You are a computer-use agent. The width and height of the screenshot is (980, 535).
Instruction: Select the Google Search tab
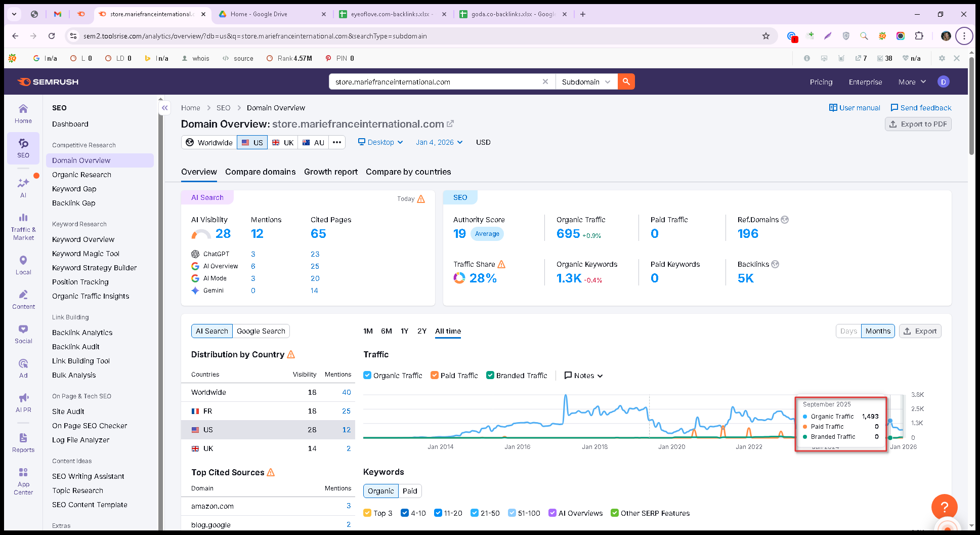click(x=261, y=331)
